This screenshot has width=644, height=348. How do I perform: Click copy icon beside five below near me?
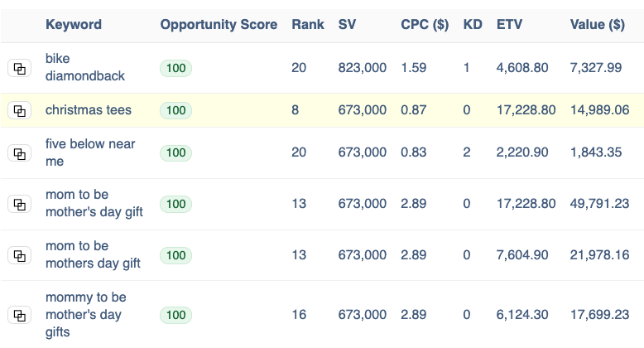point(19,153)
